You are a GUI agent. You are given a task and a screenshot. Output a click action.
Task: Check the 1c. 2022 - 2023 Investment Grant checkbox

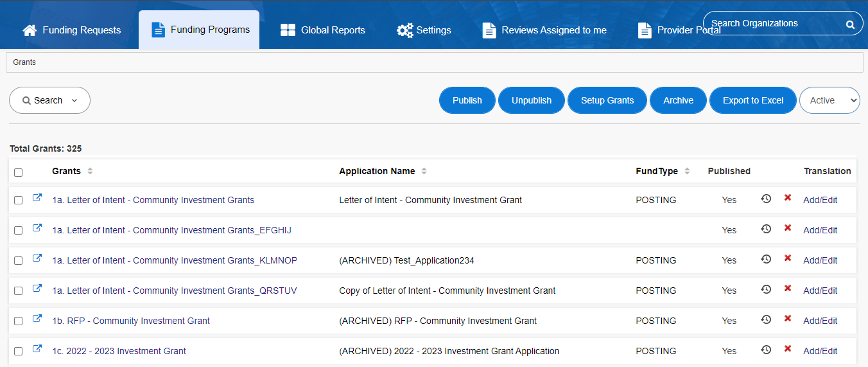18,351
